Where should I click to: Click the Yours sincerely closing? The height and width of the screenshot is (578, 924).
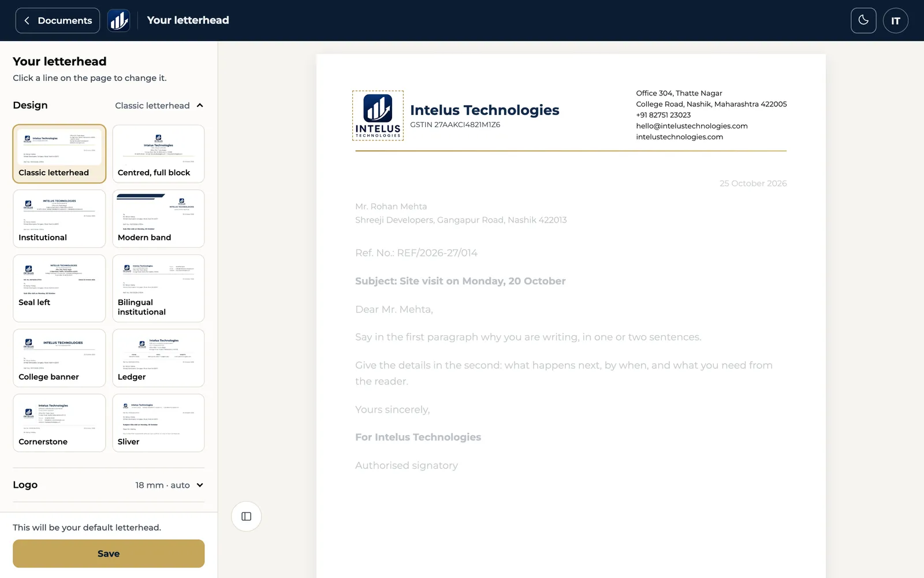(x=392, y=409)
